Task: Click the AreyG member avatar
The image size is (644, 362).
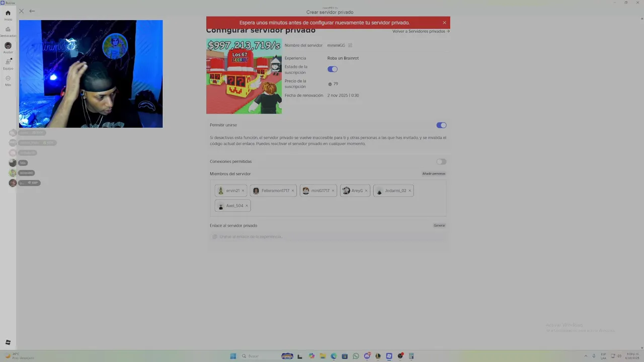Action: point(346,191)
